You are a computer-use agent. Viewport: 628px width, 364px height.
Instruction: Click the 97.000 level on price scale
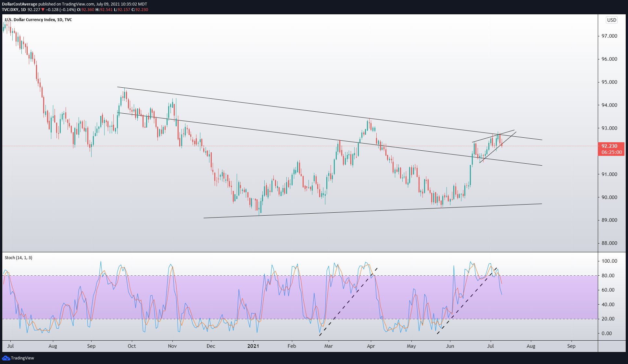coord(609,36)
